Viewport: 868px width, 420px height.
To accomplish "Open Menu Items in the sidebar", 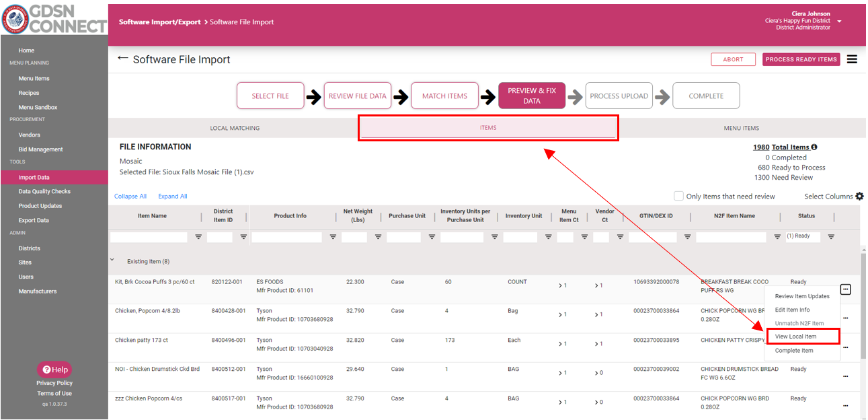I will 34,79.
